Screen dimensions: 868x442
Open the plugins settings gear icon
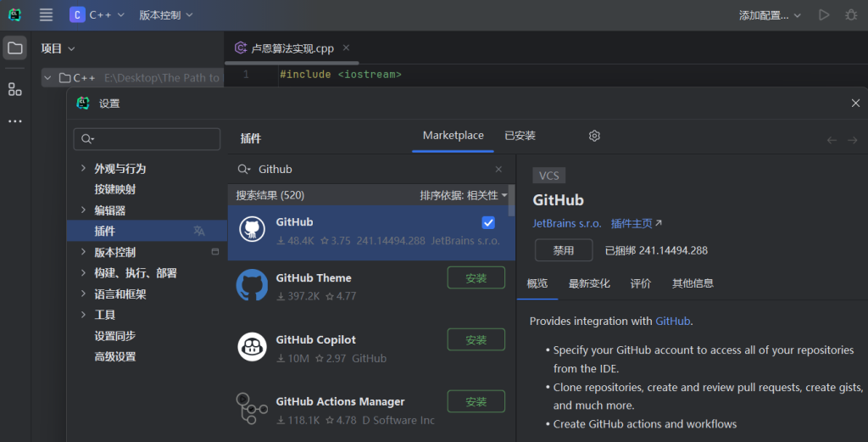click(594, 136)
